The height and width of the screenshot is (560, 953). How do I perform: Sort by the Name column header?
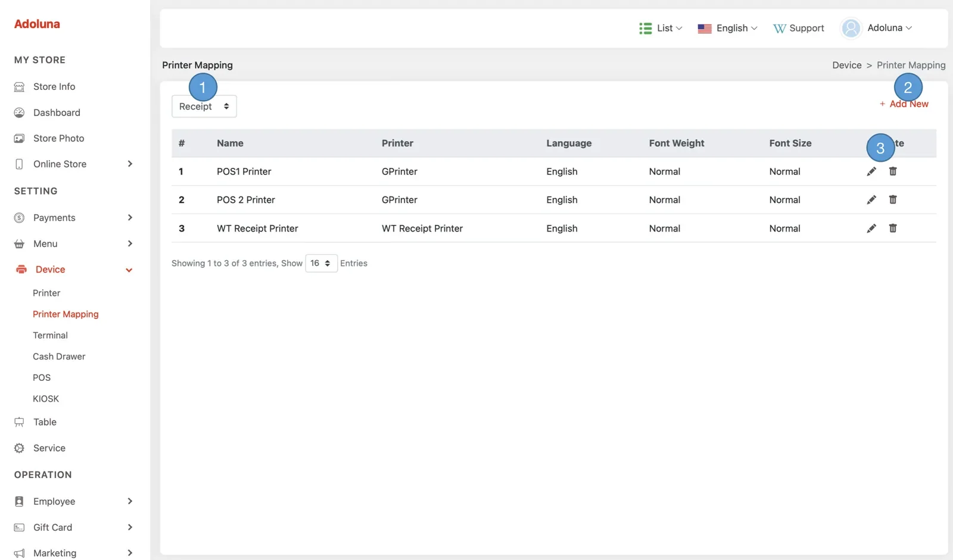point(230,143)
